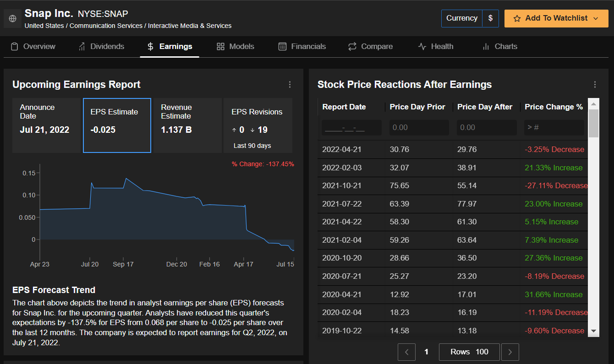
Task: Open the Financials tab
Action: tap(302, 46)
